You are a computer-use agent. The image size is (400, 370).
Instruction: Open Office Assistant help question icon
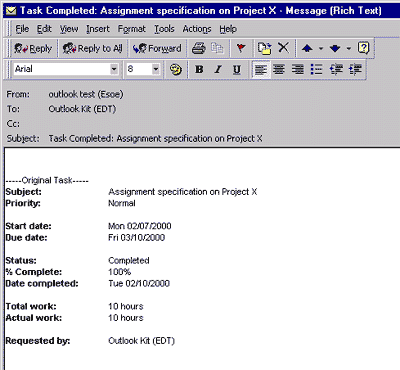coord(363,48)
